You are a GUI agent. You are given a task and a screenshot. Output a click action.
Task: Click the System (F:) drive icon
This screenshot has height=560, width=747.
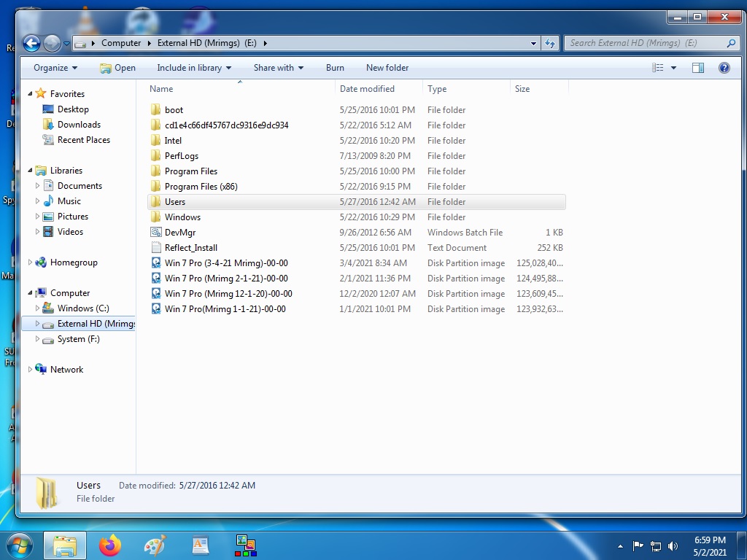[48, 340]
